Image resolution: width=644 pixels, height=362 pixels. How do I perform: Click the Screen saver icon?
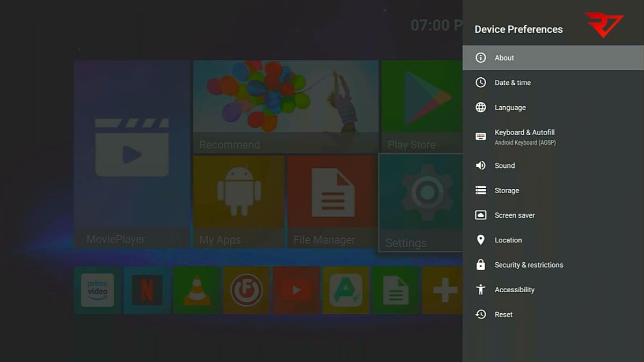[x=481, y=215]
